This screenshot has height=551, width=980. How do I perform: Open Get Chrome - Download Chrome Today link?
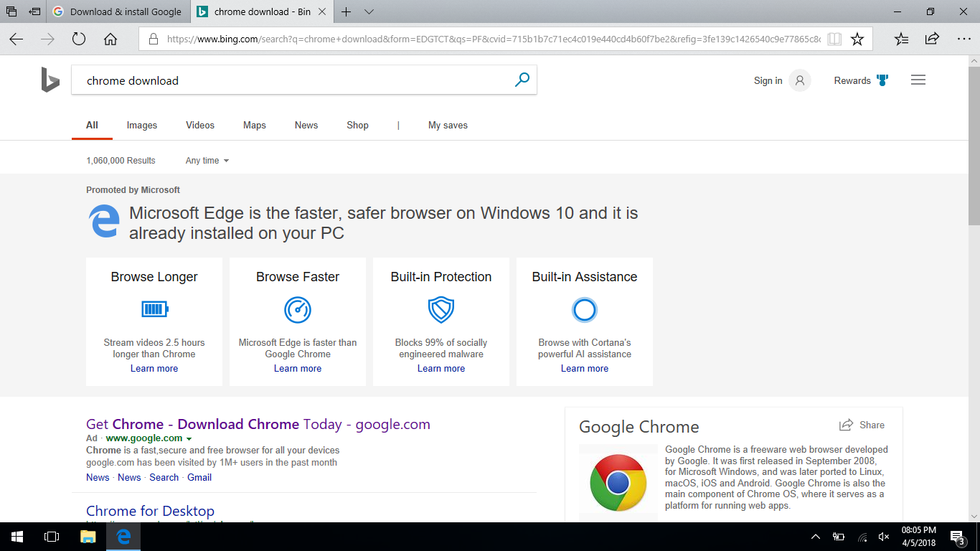(258, 424)
